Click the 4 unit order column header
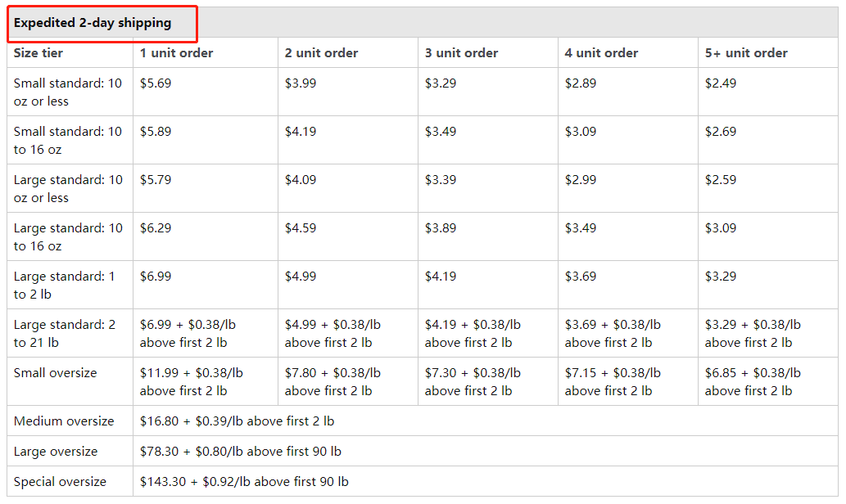The width and height of the screenshot is (846, 504). (602, 53)
